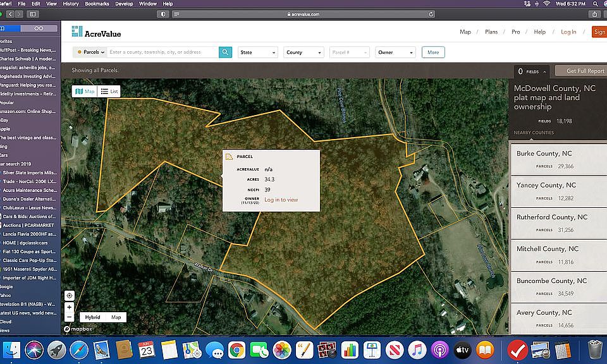The height and width of the screenshot is (364, 607).
Task: Switch basemap to Map style
Action: (x=116, y=317)
